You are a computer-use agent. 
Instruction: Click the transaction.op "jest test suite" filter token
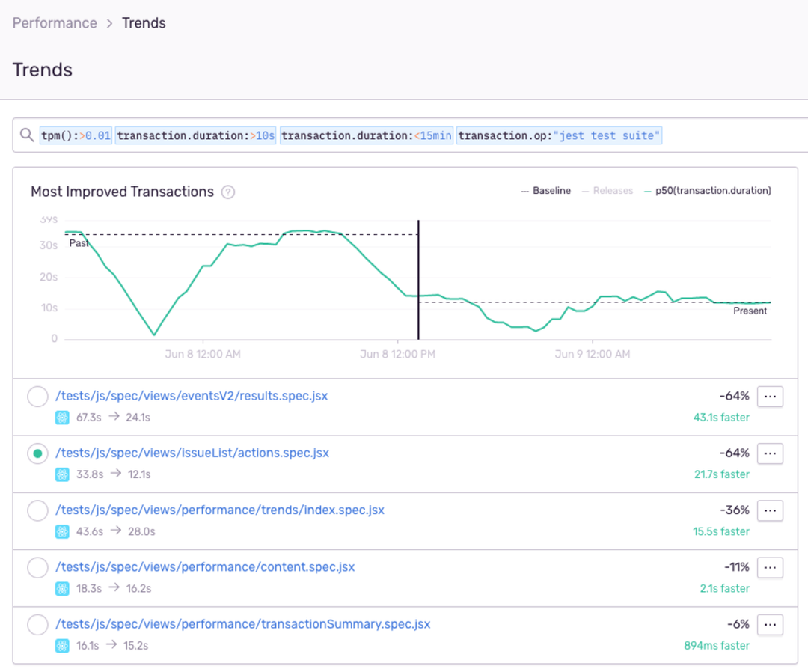pos(560,135)
